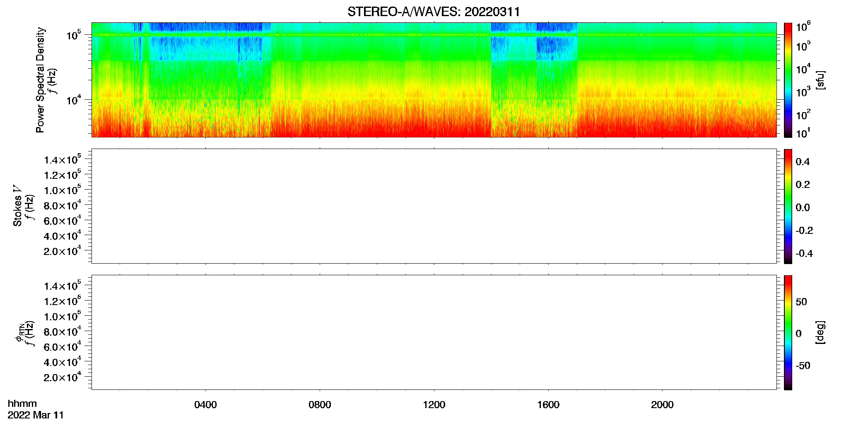Select the 2022 Mar 11 date label
The width and height of the screenshot is (868, 447).
tap(36, 415)
